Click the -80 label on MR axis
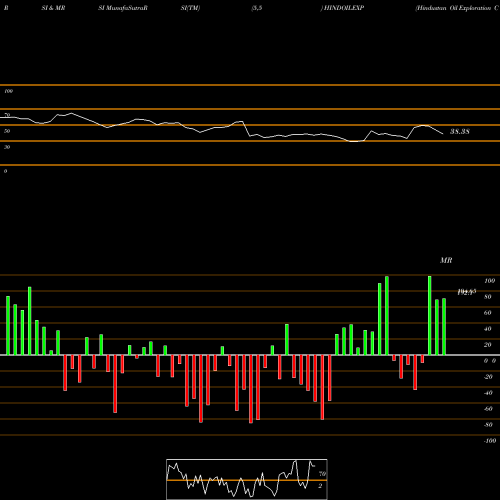500x500 pixels. (x=488, y=425)
